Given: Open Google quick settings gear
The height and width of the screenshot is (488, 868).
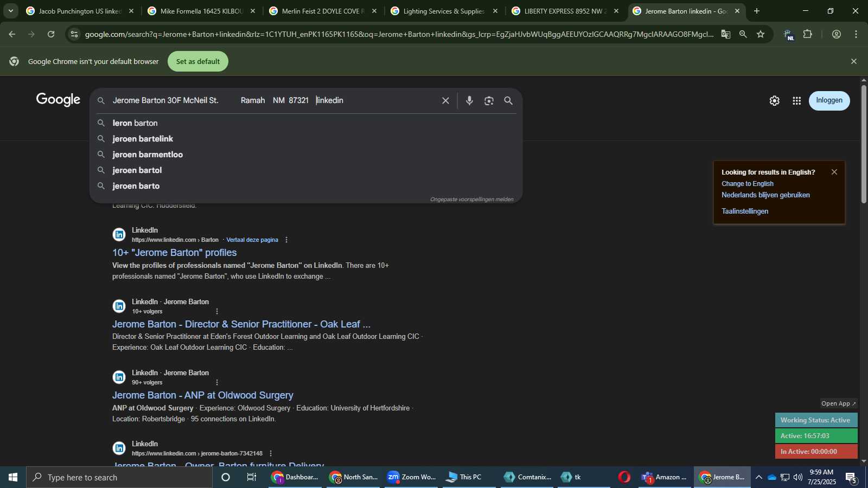Looking at the screenshot, I should tap(774, 101).
